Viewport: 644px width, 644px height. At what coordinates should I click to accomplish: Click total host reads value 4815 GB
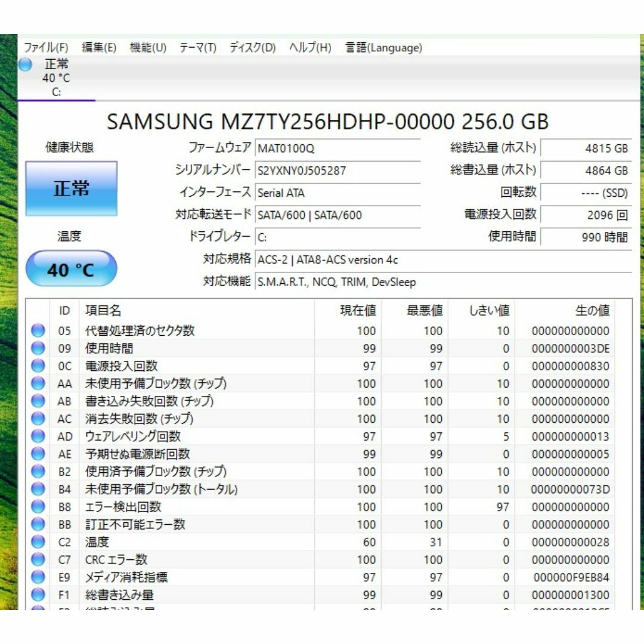click(586, 148)
